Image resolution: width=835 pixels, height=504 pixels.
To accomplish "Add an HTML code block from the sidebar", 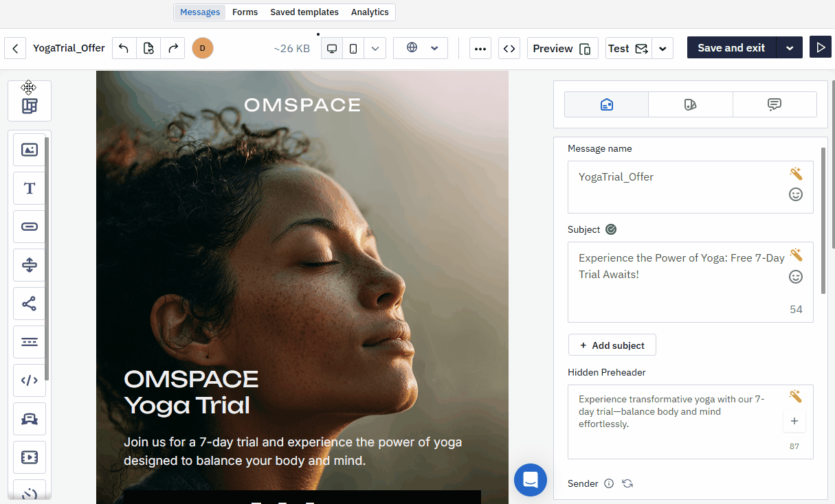I will click(x=30, y=380).
